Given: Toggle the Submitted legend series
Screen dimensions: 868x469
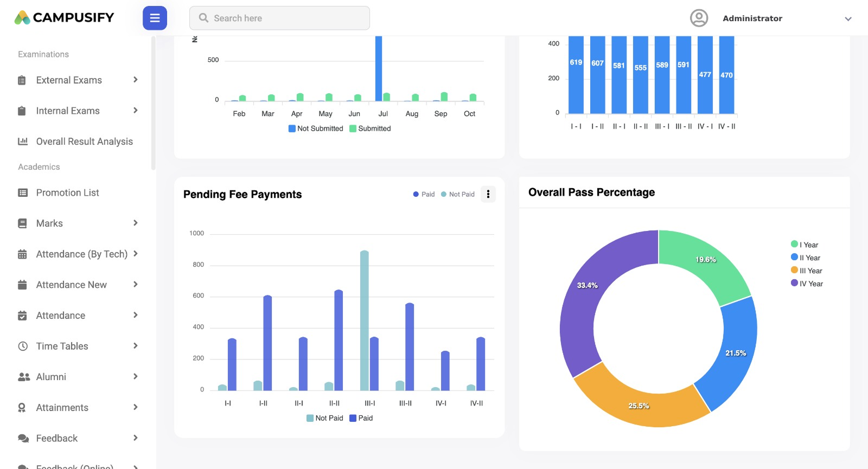Looking at the screenshot, I should pyautogui.click(x=371, y=129).
